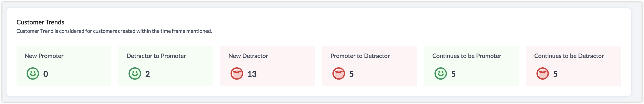644x104 pixels.
Task: Click the New Promoter count of 0
Action: 45,74
